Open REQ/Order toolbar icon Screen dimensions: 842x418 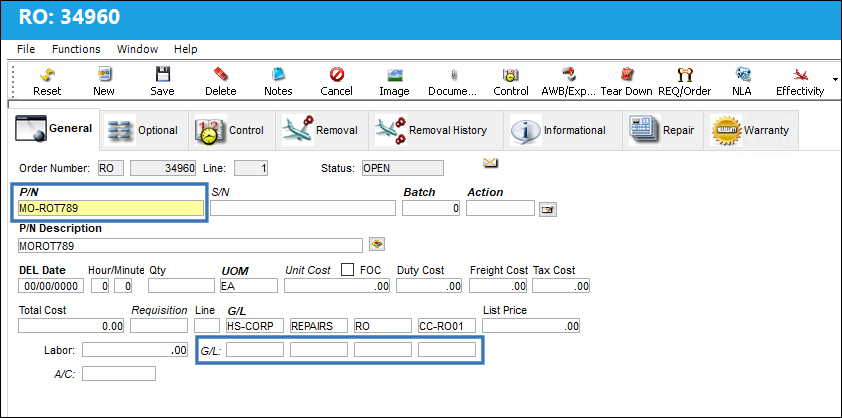click(685, 74)
